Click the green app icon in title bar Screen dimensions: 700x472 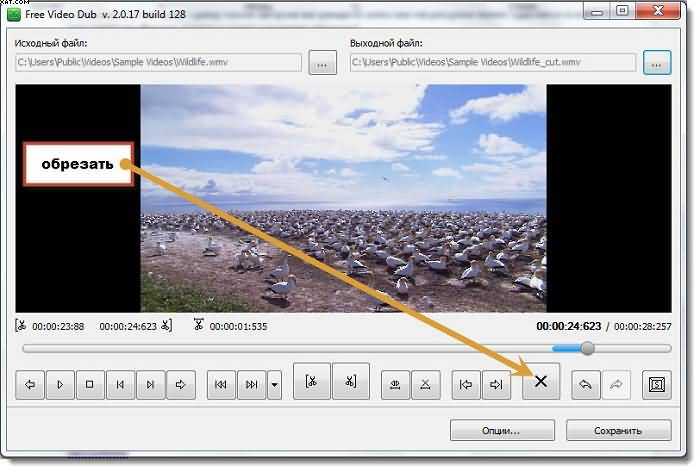pos(14,14)
